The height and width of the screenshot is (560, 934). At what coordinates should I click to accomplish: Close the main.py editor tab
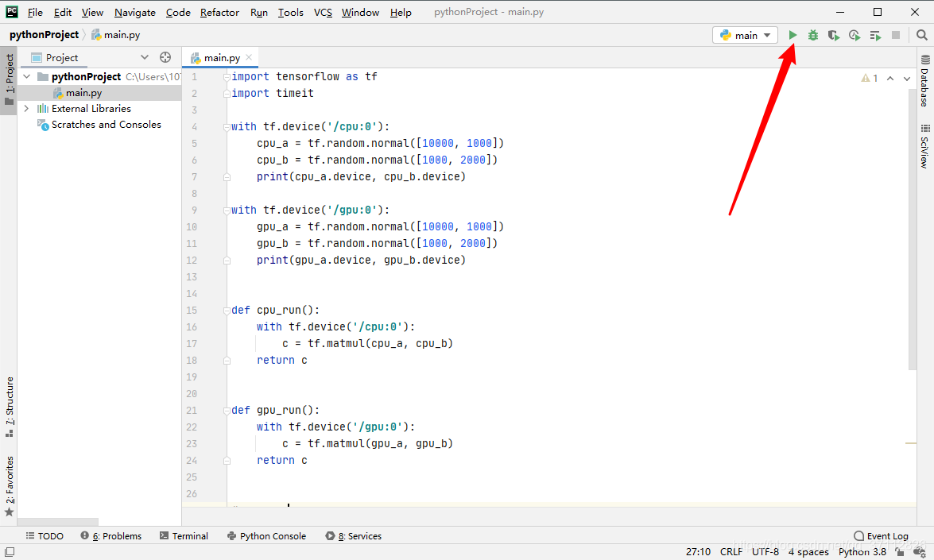[x=249, y=57]
